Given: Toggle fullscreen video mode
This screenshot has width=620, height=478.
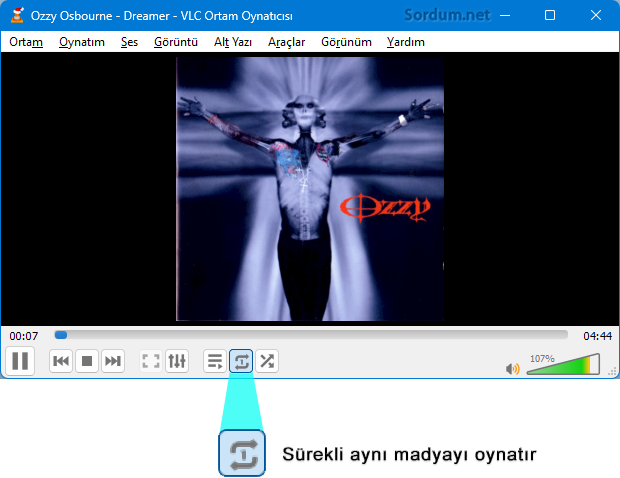Looking at the screenshot, I should coord(151,361).
